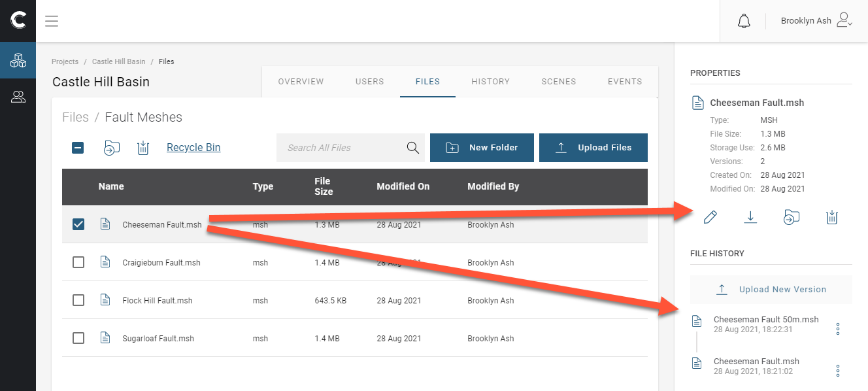The height and width of the screenshot is (391, 868).
Task: Check the Craigieburn Fault.msh checkbox
Action: click(78, 262)
